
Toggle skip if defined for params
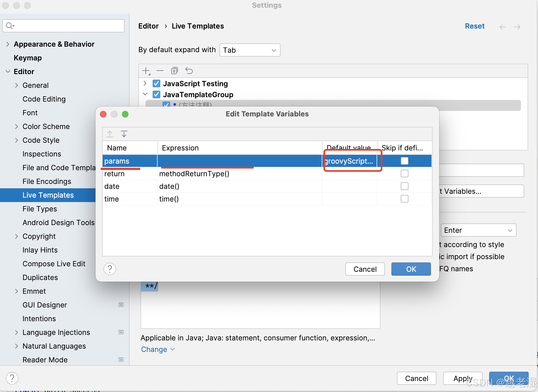tap(404, 161)
